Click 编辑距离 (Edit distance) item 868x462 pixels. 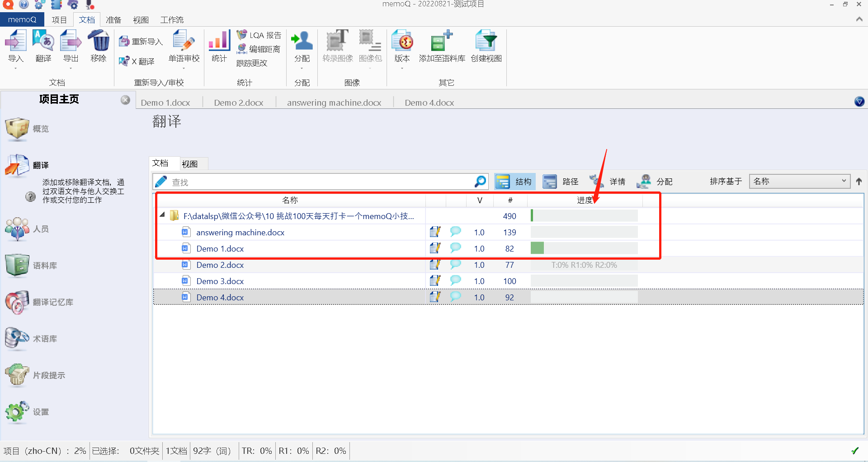click(x=259, y=49)
